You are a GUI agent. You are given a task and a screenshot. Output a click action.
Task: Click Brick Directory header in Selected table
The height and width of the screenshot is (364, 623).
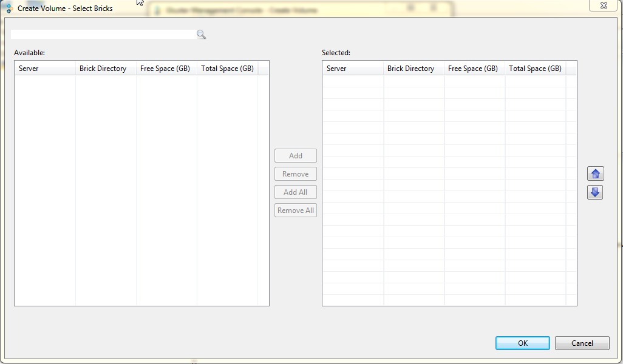[x=414, y=69]
